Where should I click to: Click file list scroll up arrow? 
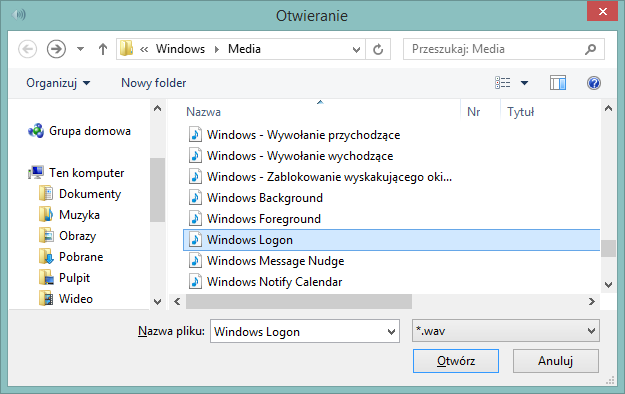click(608, 108)
